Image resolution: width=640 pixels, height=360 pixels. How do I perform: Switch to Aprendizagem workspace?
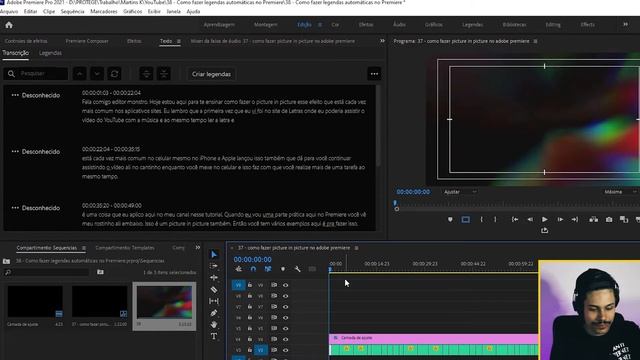coord(219,24)
